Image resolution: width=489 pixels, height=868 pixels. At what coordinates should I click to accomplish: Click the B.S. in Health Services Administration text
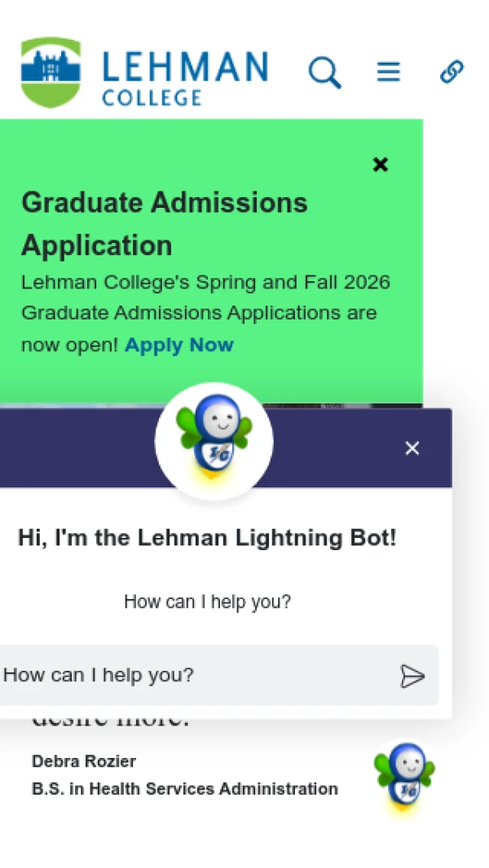[x=185, y=789]
